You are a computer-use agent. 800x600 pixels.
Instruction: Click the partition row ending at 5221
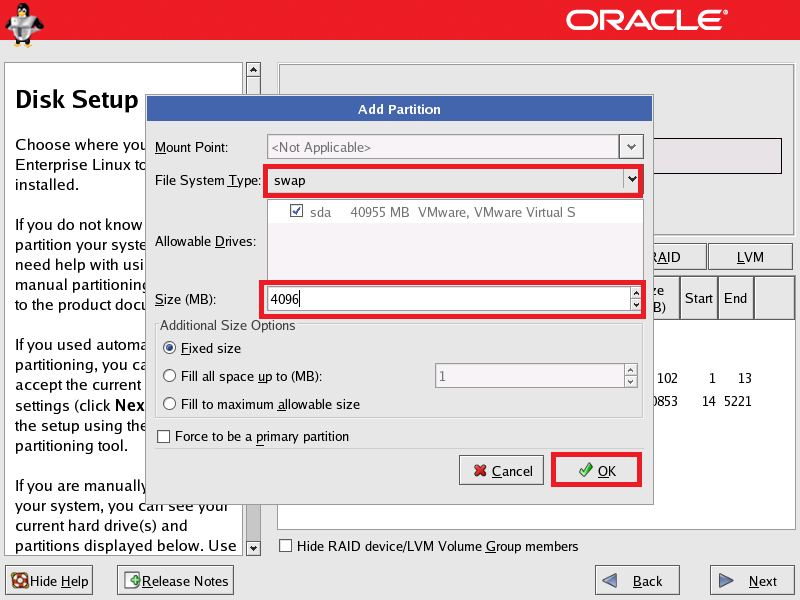pyautogui.click(x=723, y=401)
